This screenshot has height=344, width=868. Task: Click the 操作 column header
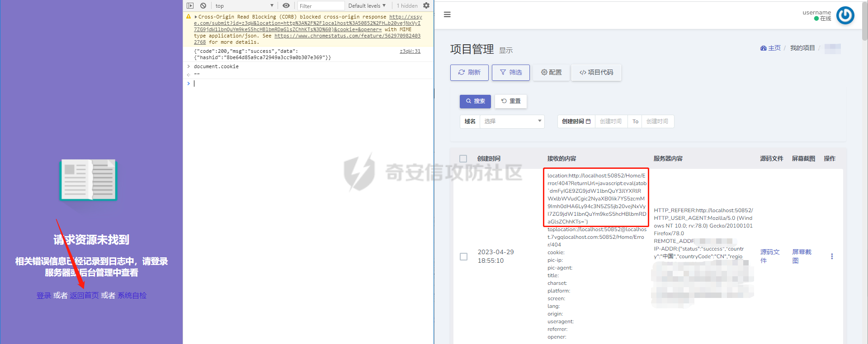(x=830, y=158)
